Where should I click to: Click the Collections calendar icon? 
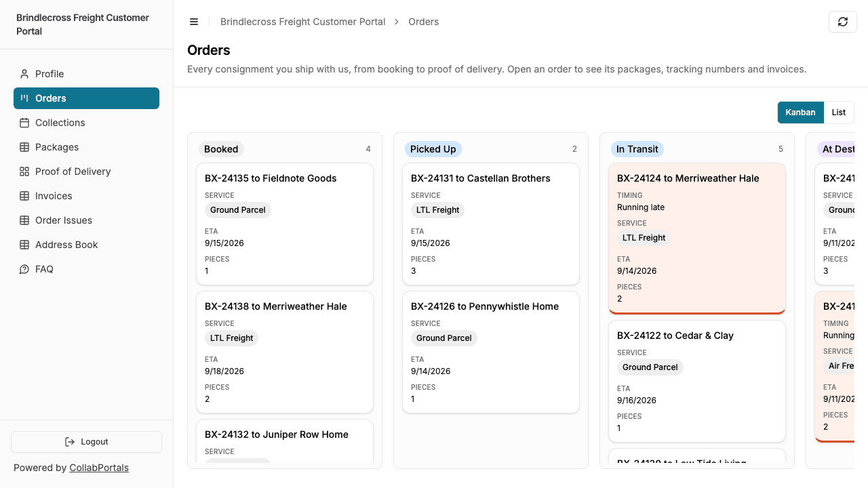[x=24, y=123]
